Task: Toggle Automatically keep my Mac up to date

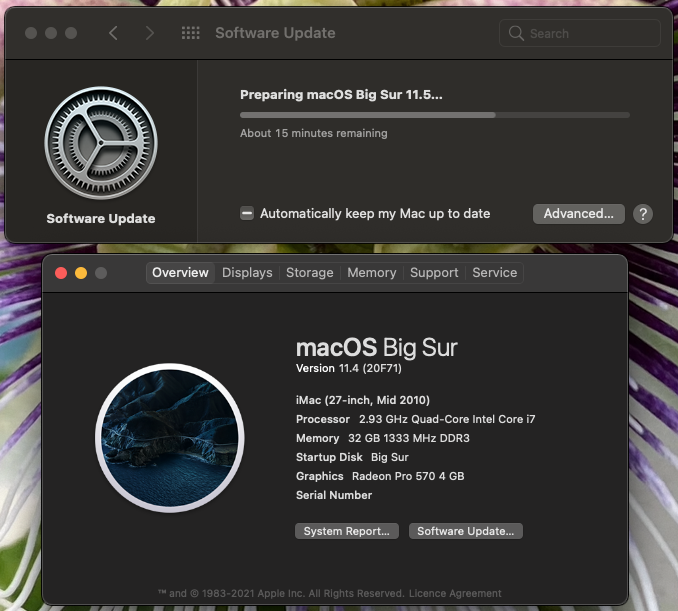Action: tap(247, 213)
